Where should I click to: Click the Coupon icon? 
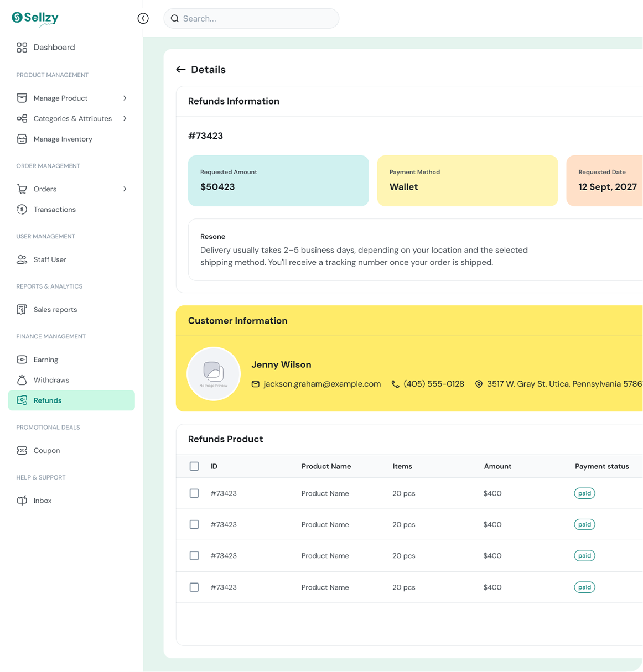tap(22, 451)
